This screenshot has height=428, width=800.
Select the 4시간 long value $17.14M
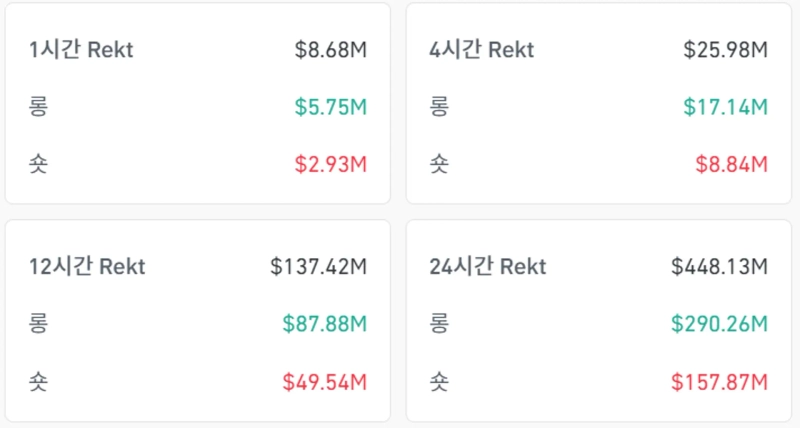(725, 107)
